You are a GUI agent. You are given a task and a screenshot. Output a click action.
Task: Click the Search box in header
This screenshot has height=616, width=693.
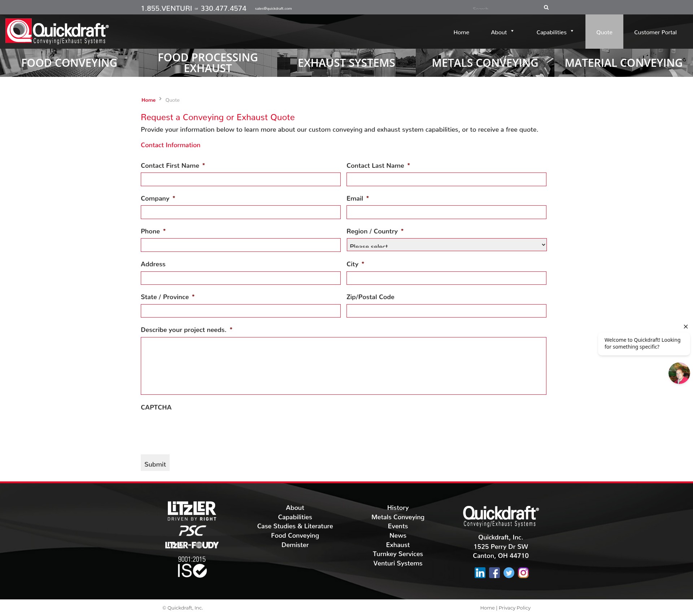click(x=505, y=8)
